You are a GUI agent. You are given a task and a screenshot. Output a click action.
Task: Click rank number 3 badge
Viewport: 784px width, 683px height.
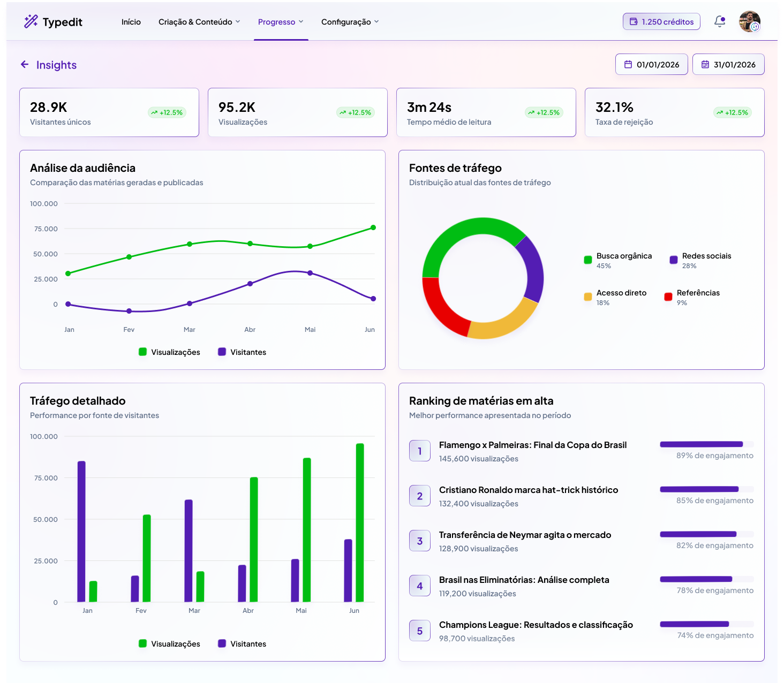pos(420,541)
